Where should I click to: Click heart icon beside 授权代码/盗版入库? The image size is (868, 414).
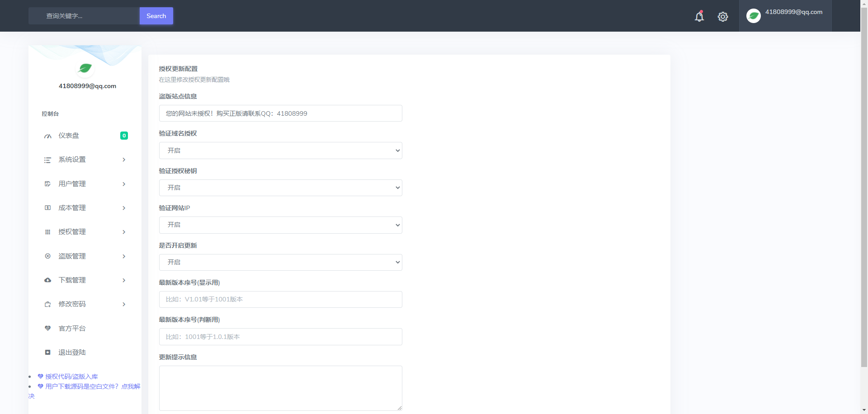click(40, 376)
